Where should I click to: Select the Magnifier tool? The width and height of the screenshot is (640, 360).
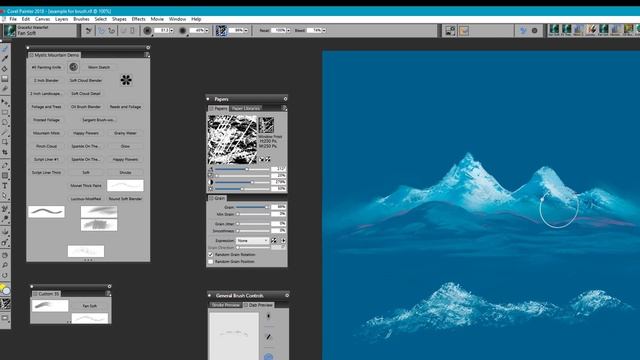coord(4,265)
